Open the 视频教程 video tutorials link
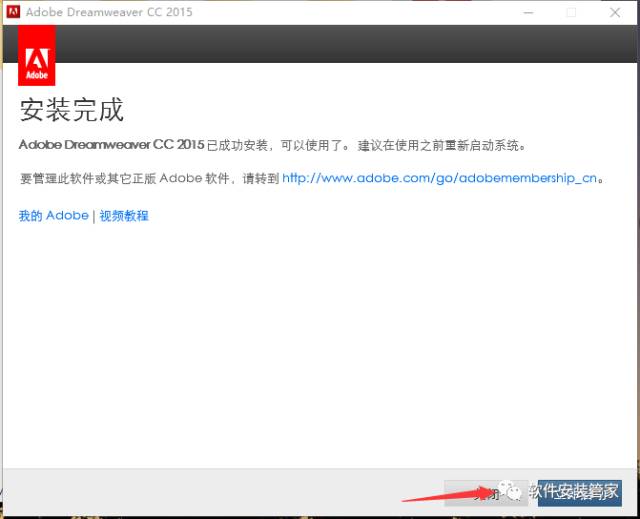This screenshot has width=640, height=519. (124, 216)
